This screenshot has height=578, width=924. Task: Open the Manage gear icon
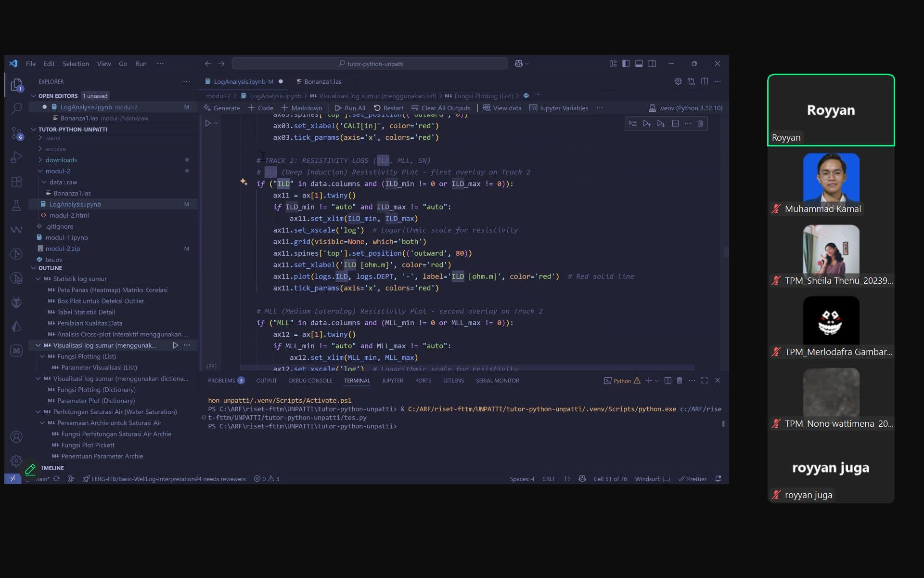point(16,461)
